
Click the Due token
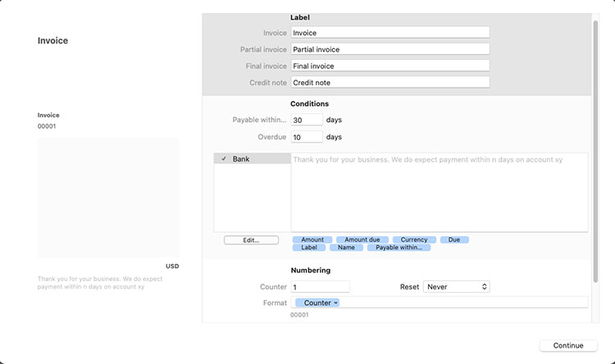454,239
